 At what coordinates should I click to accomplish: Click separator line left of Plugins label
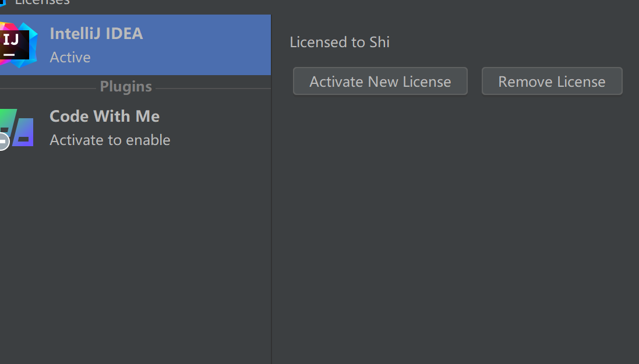click(x=47, y=89)
